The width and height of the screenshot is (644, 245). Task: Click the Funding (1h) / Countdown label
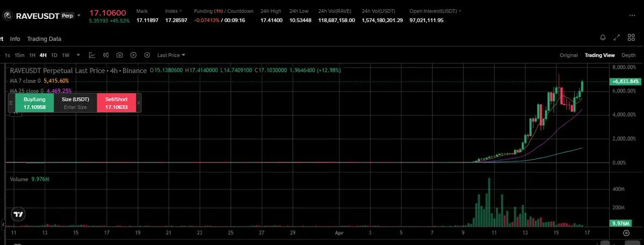click(x=224, y=11)
